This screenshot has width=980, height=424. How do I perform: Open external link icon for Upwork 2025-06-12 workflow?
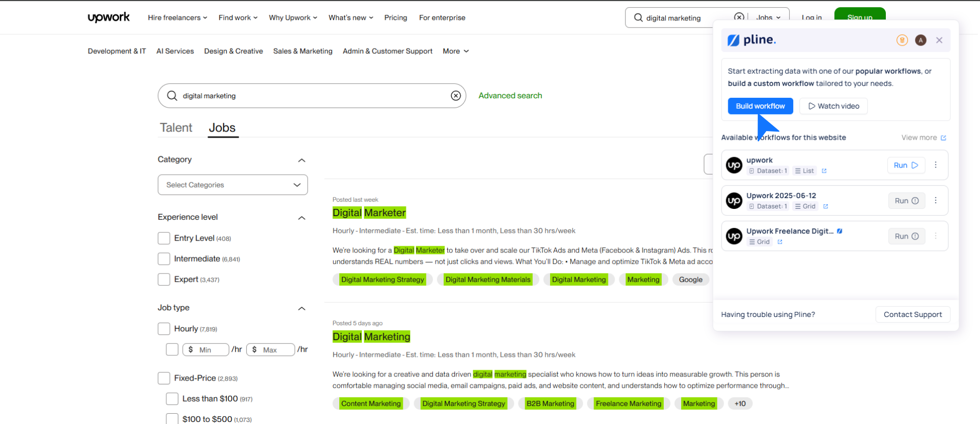825,206
